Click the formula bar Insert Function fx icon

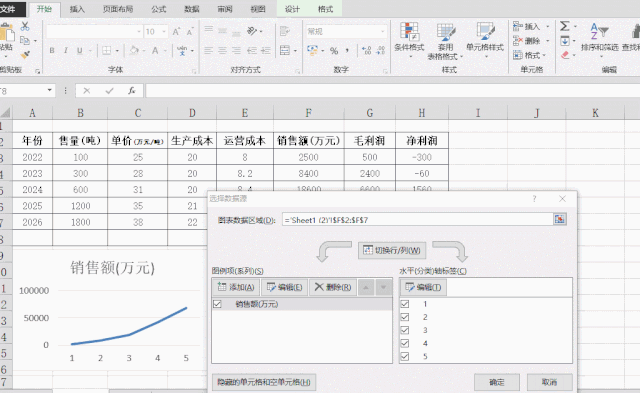click(x=131, y=91)
